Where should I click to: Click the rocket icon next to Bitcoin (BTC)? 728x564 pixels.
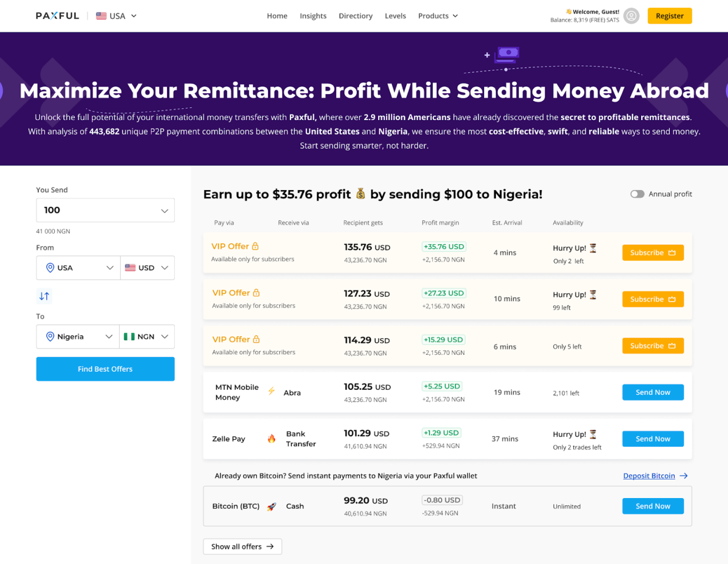pyautogui.click(x=272, y=506)
